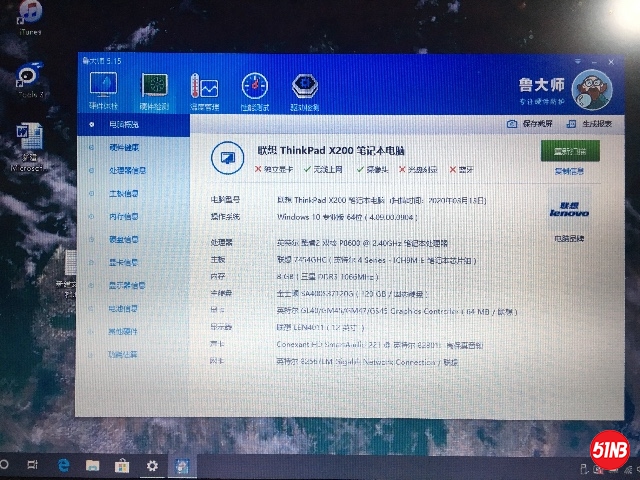Open Settings gear on the taskbar
Image resolution: width=640 pixels, height=480 pixels.
click(152, 465)
